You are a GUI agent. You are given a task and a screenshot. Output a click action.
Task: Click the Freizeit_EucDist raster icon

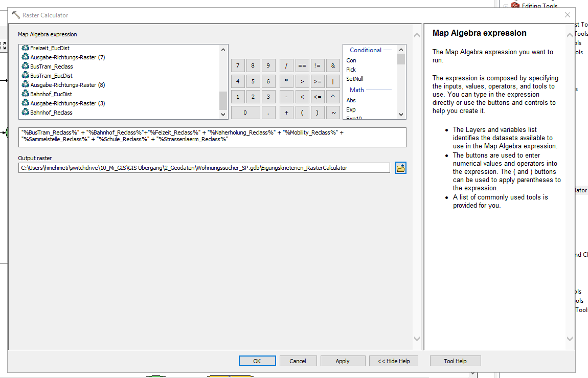pyautogui.click(x=25, y=48)
